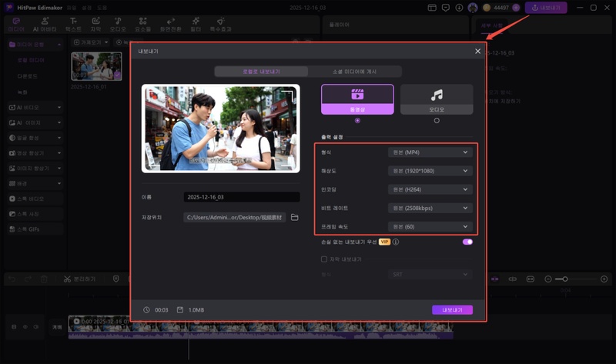The image size is (616, 364).
Task: Toggle the lossless export VIP switch
Action: (x=467, y=242)
